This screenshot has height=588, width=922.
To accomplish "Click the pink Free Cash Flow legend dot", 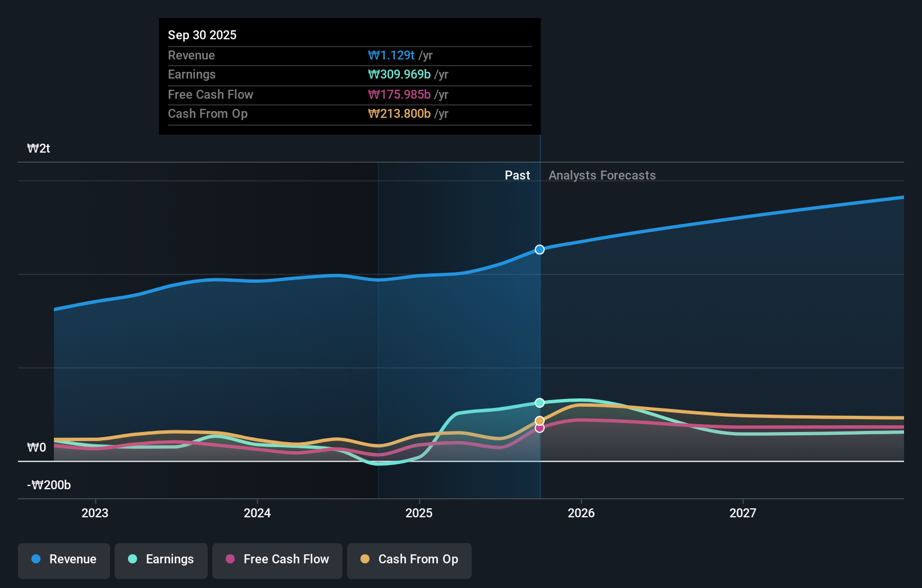I will [x=230, y=559].
